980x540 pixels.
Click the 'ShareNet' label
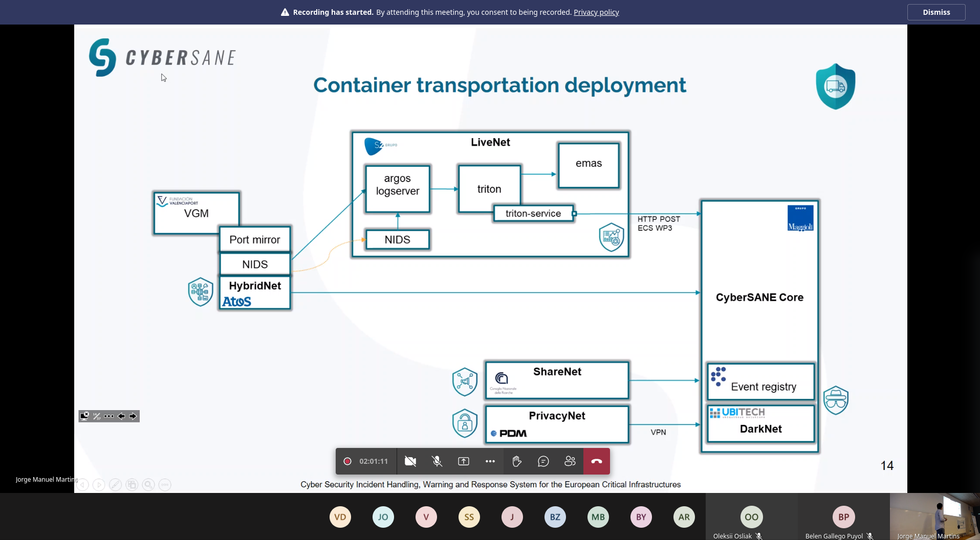557,372
